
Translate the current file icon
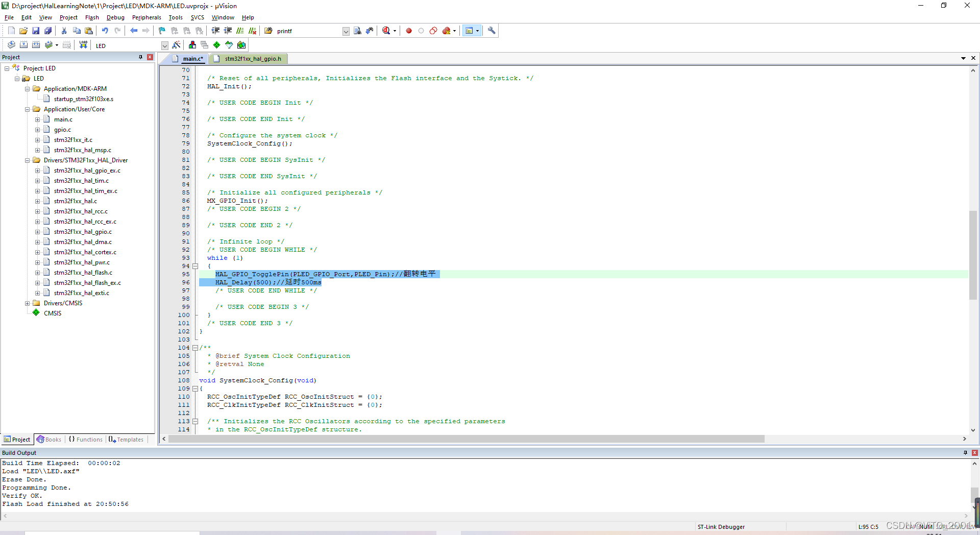tap(11, 45)
